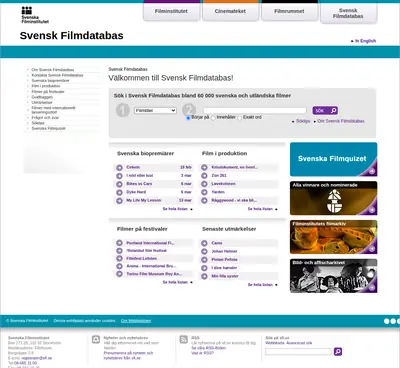Open Frågor och svar sidebar item
The width and height of the screenshot is (400, 368).
[45, 118]
